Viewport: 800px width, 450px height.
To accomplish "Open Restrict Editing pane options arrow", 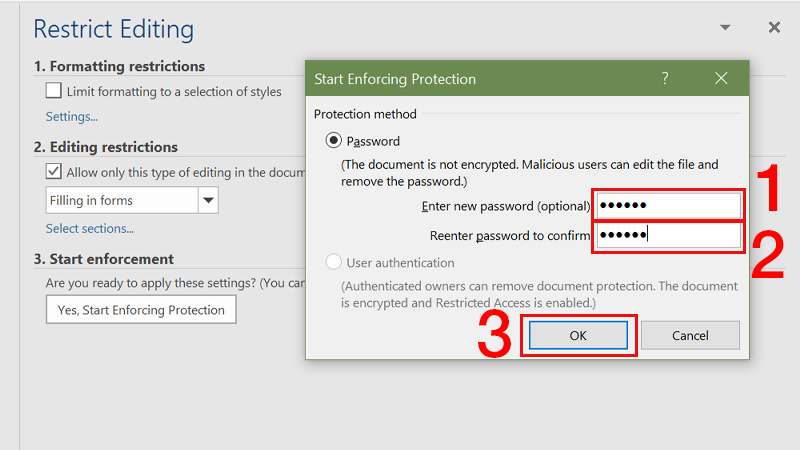I will [x=726, y=28].
